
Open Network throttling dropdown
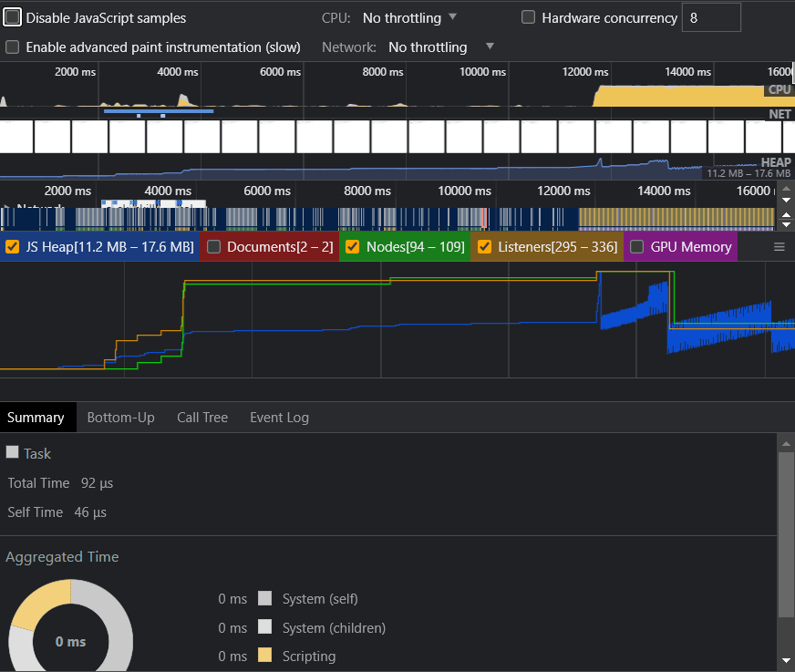tap(440, 47)
